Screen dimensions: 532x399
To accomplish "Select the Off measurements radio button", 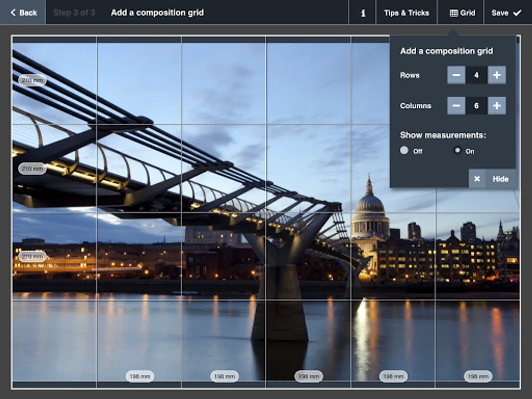I will point(404,151).
